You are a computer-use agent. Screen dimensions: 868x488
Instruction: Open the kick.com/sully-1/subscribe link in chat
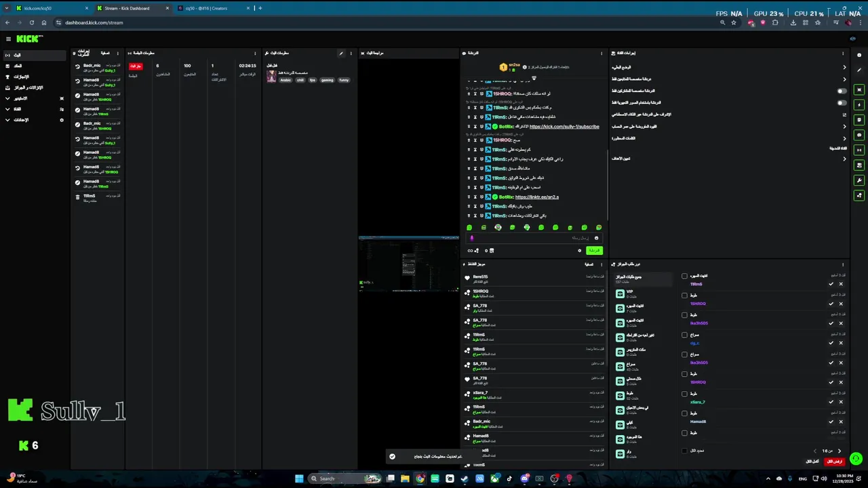[564, 126]
